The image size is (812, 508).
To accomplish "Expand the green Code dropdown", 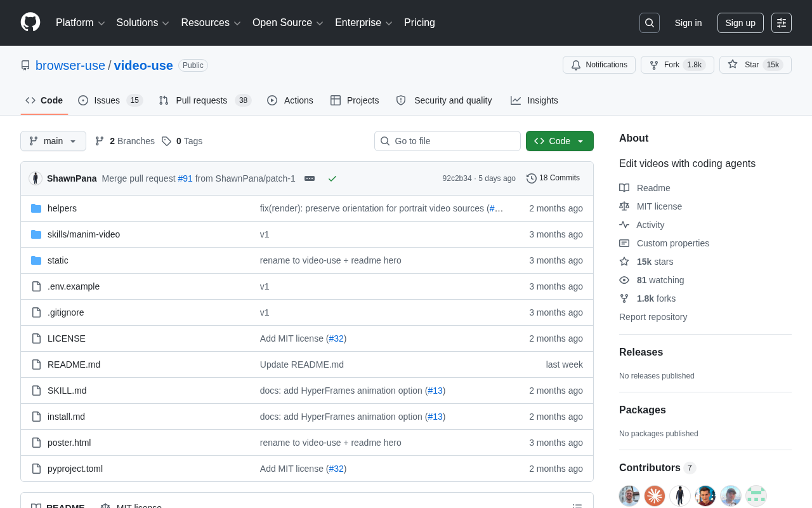I will click(560, 141).
